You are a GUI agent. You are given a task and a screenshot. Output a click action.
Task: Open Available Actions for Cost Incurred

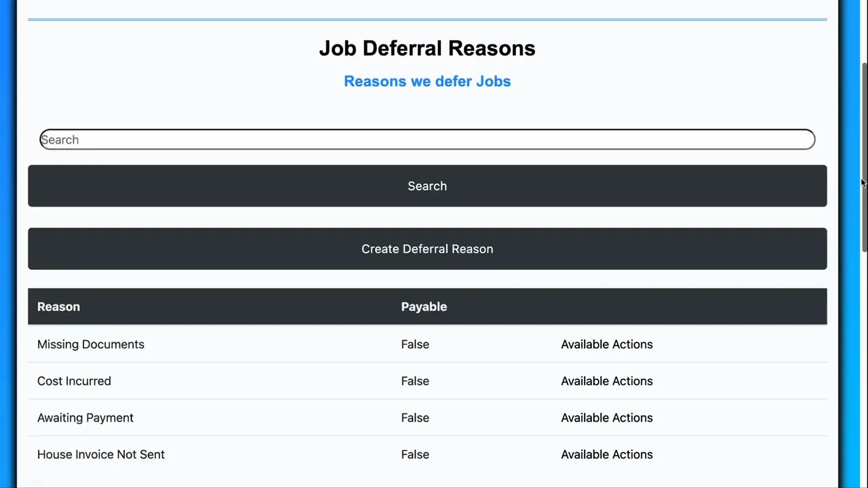(606, 381)
